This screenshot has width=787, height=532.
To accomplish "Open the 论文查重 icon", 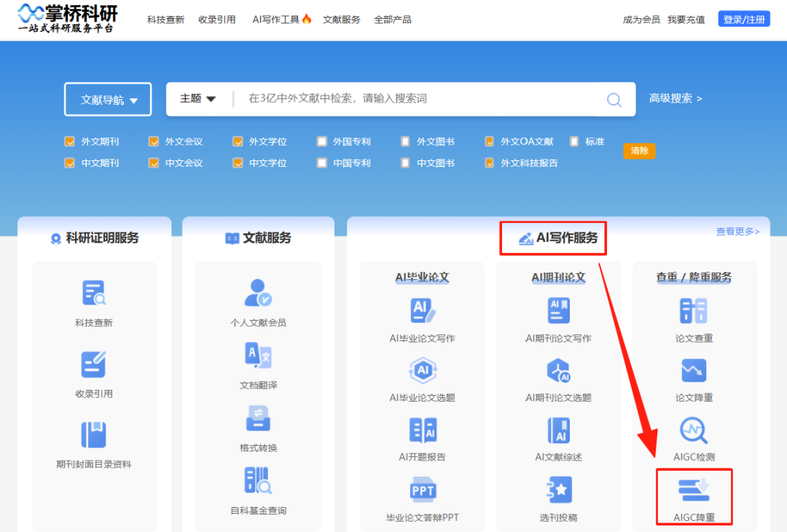I will coord(694,310).
